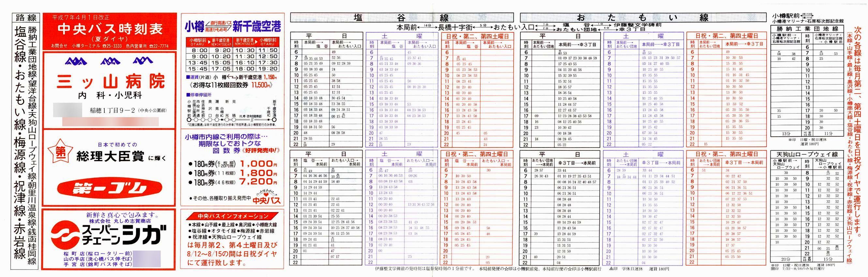The height and width of the screenshot is (277, 868).
Task: Click the 三ッ山病院 advertisement heading
Action: [x=110, y=81]
